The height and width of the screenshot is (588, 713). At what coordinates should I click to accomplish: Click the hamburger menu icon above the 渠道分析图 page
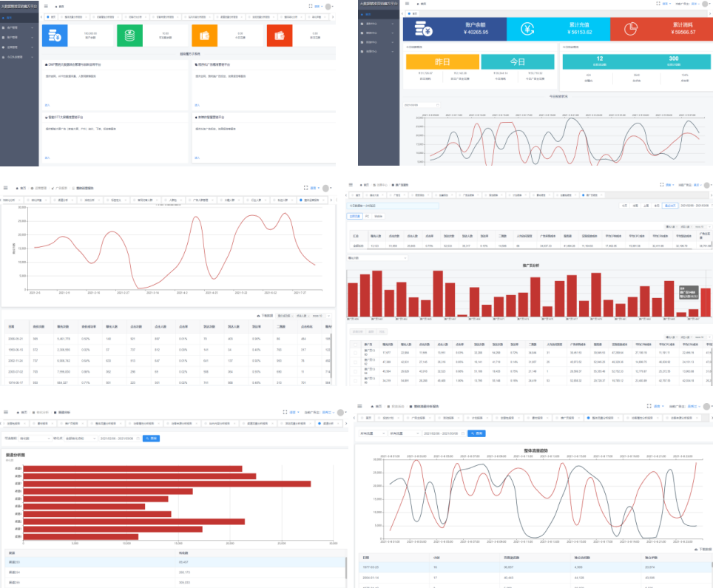[x=6, y=412]
